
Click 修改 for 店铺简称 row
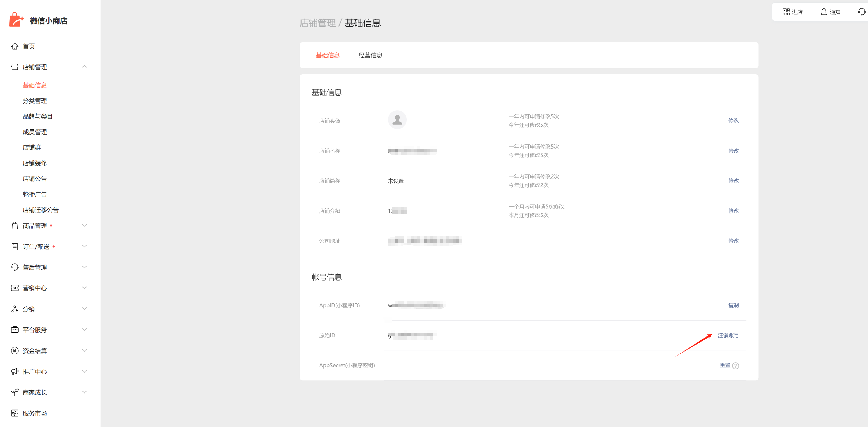click(733, 181)
